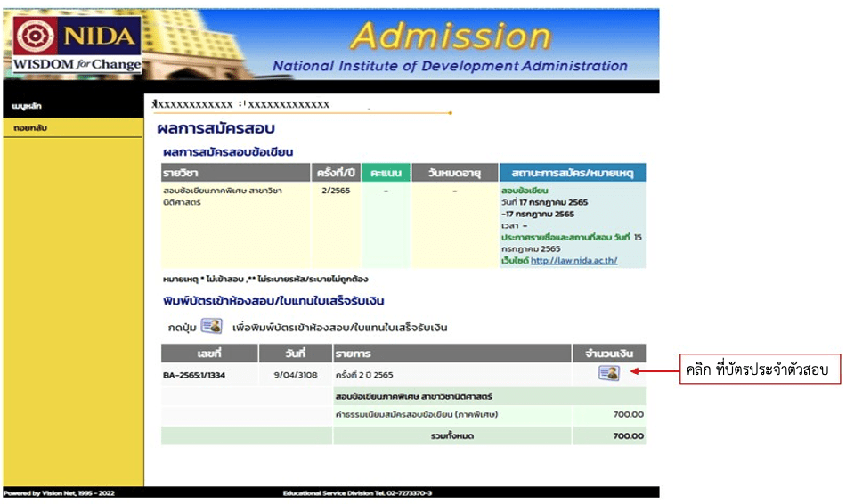Click the receipt number BA-2565:1/1334

(x=194, y=375)
